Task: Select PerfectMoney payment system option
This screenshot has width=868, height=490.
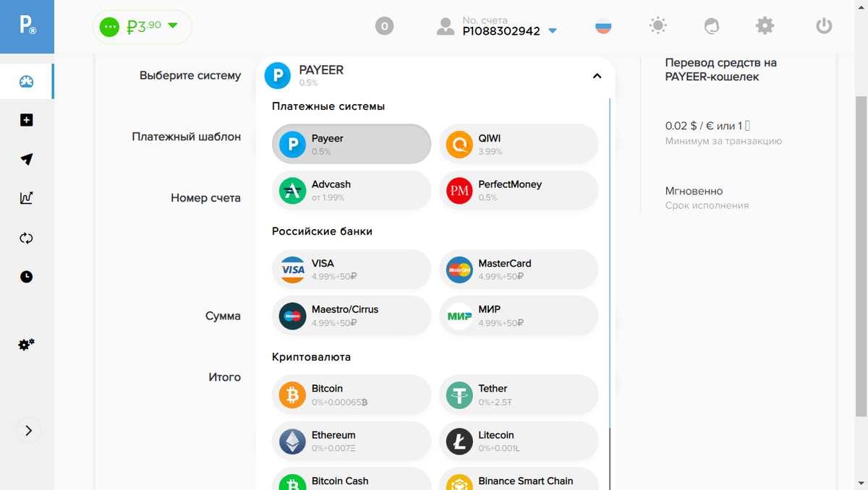Action: click(x=519, y=191)
